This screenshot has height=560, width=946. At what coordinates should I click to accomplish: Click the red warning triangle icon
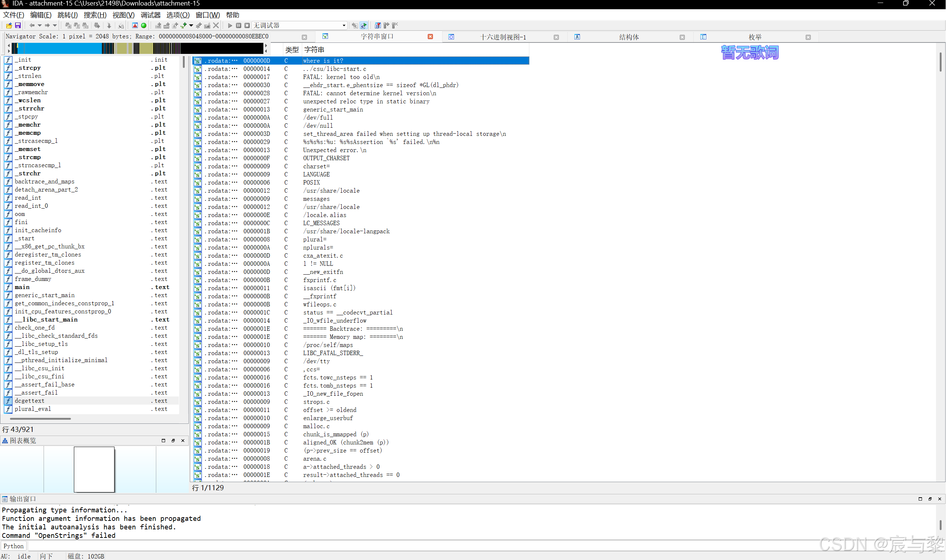pyautogui.click(x=135, y=25)
